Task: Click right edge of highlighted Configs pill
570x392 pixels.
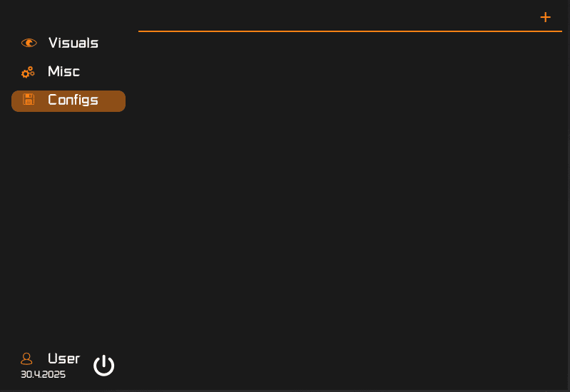Action: point(120,101)
